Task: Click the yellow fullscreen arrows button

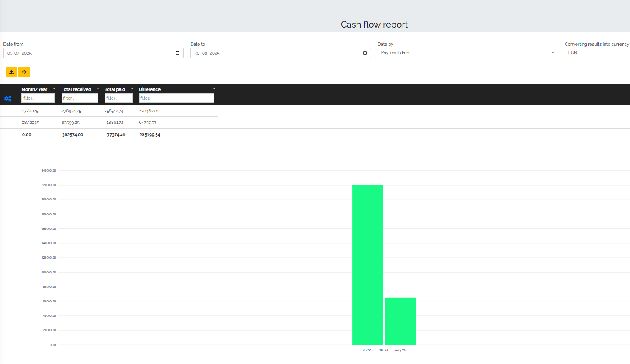Action: point(24,72)
